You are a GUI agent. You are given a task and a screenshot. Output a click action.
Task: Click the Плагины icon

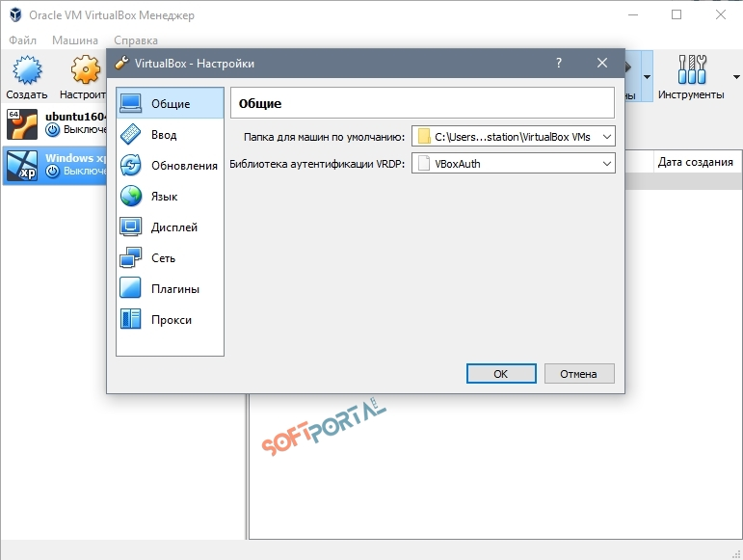(130, 288)
